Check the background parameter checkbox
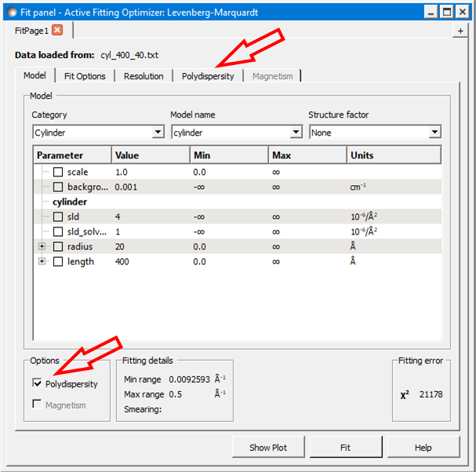Viewport: 476px width, 472px height. (x=58, y=187)
